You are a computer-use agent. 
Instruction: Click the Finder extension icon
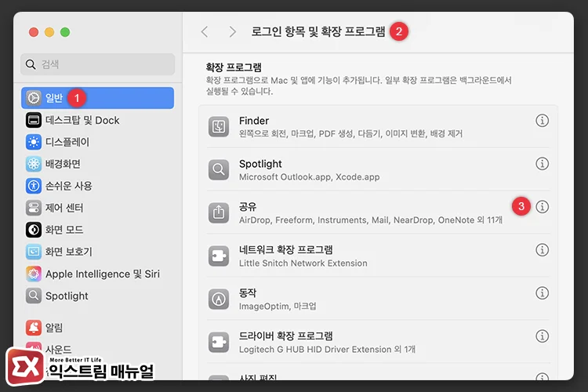219,127
